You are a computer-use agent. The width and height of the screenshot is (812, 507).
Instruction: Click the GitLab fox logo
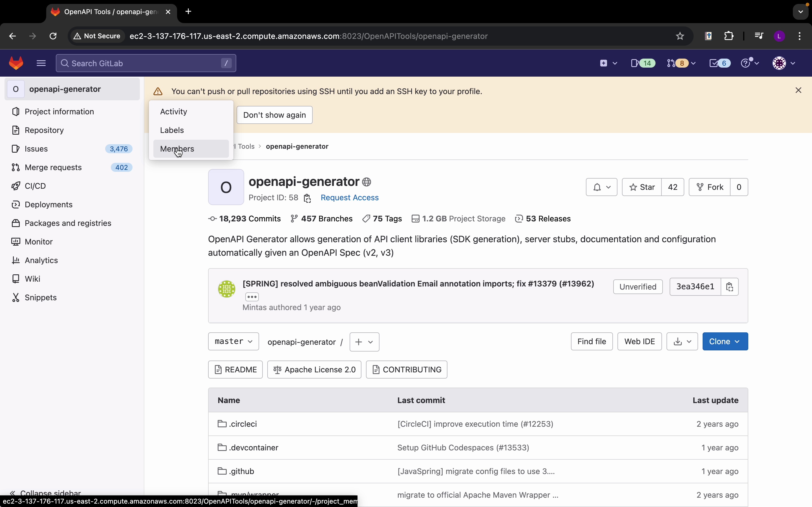(x=16, y=63)
